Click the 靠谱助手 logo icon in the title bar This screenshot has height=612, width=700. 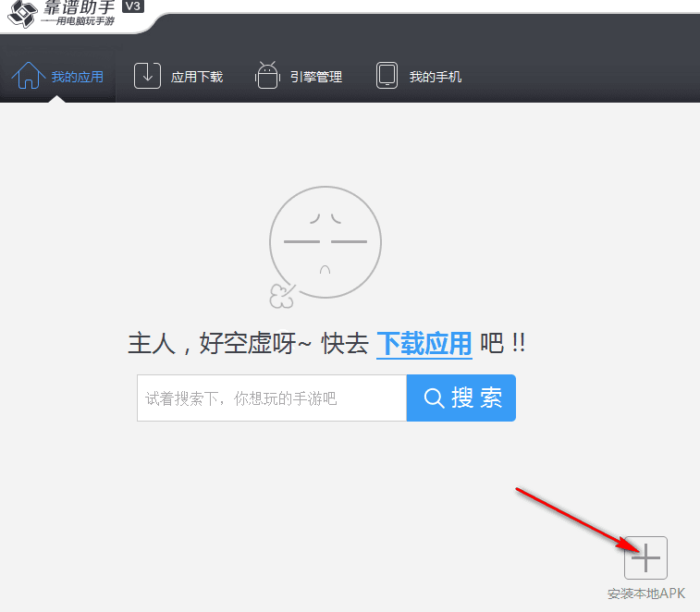click(20, 14)
